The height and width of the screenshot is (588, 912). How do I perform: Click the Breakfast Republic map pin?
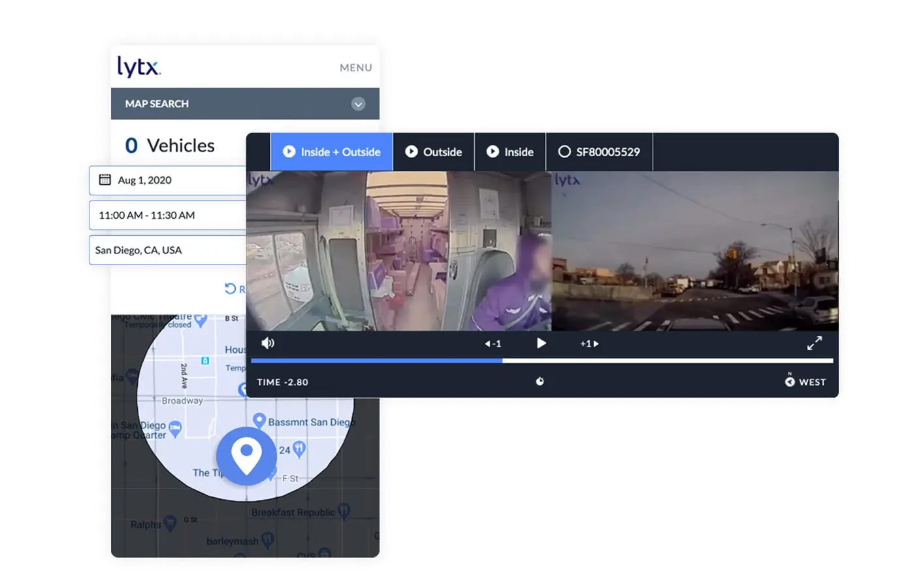click(344, 510)
